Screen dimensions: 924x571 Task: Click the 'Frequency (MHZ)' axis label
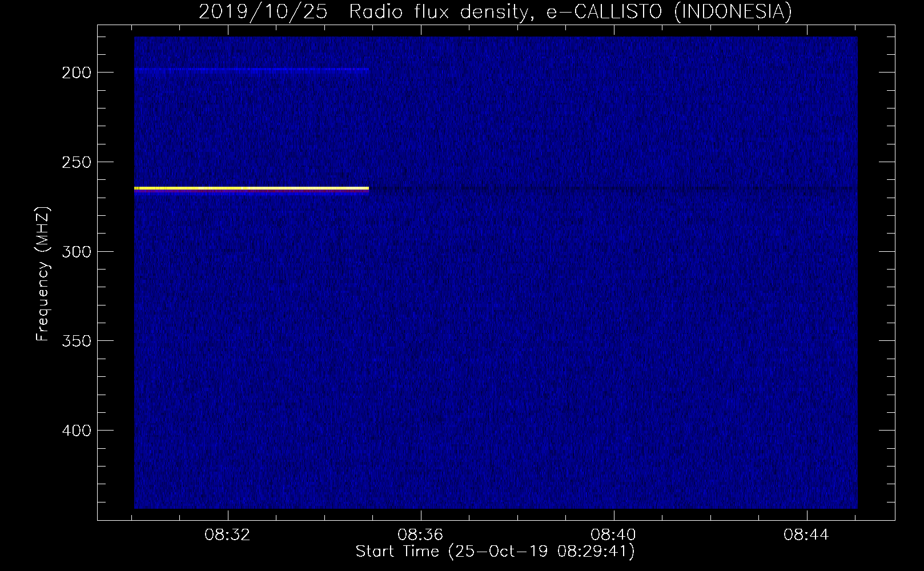[43, 274]
